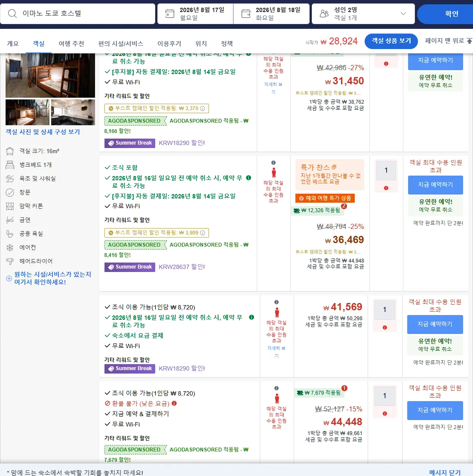Screen dimensions: 473x476
Task: Click green info icon in ₩41,569 row cancellation
Action: click(252, 317)
